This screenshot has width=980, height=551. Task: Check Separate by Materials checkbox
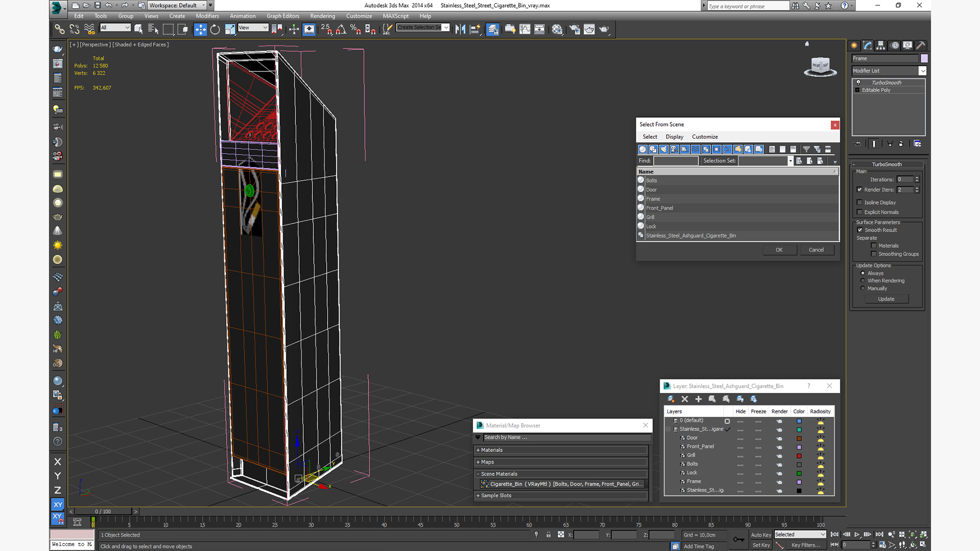(874, 246)
